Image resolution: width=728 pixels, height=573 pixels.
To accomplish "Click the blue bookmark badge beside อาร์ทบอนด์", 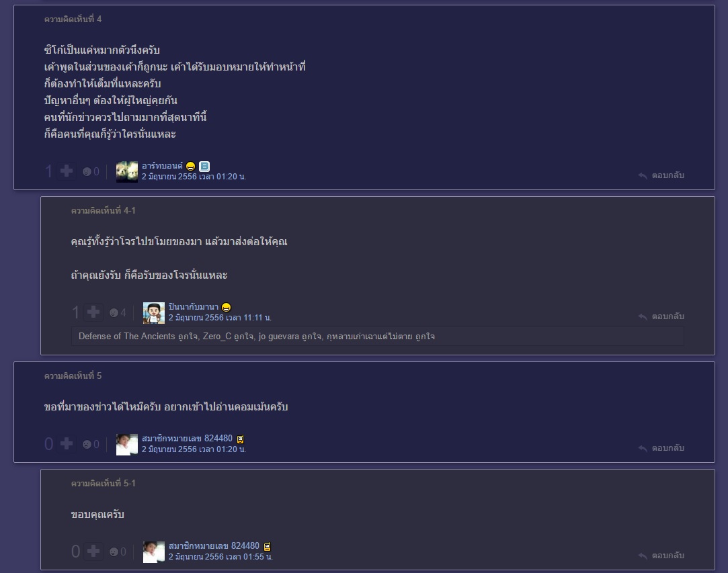I will click(x=204, y=166).
